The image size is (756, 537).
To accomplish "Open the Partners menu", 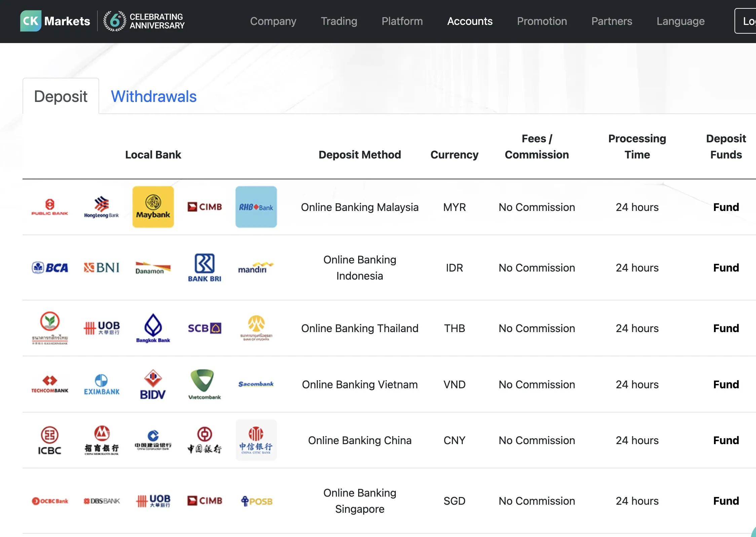I will [612, 21].
